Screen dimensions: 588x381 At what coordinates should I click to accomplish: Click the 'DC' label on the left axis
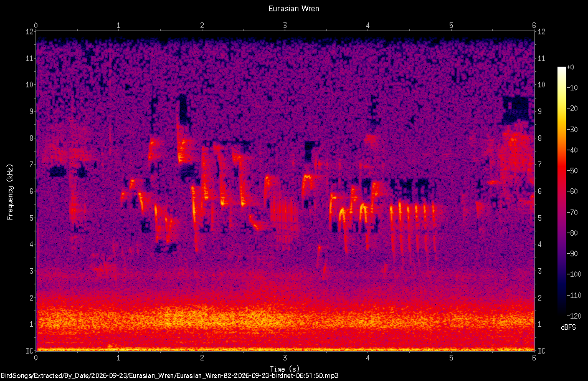[30, 350]
